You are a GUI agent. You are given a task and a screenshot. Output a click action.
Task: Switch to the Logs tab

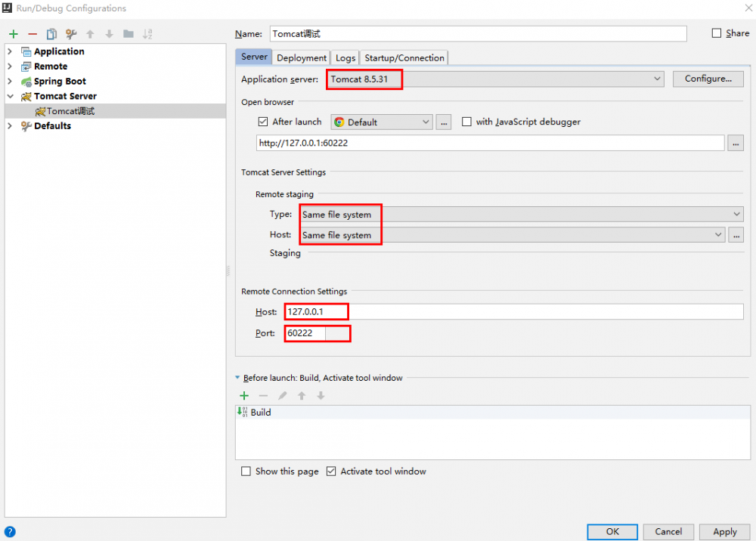tap(345, 58)
